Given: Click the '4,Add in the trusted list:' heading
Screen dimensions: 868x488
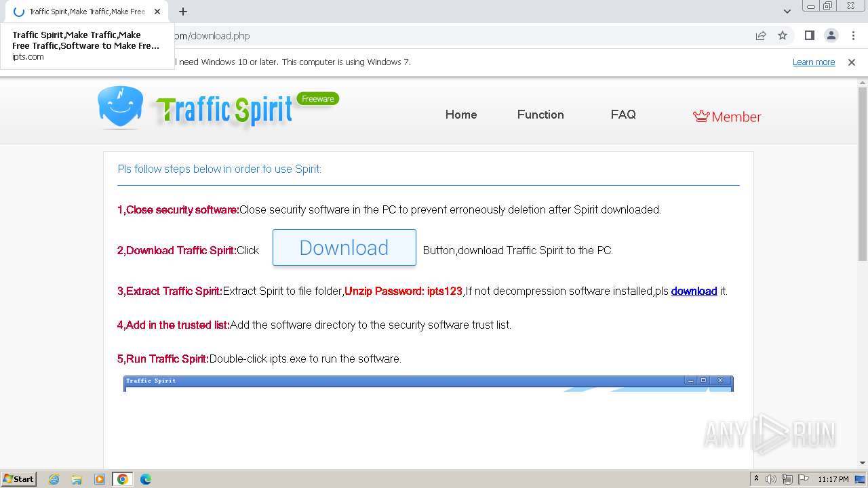Looking at the screenshot, I should 174,325.
